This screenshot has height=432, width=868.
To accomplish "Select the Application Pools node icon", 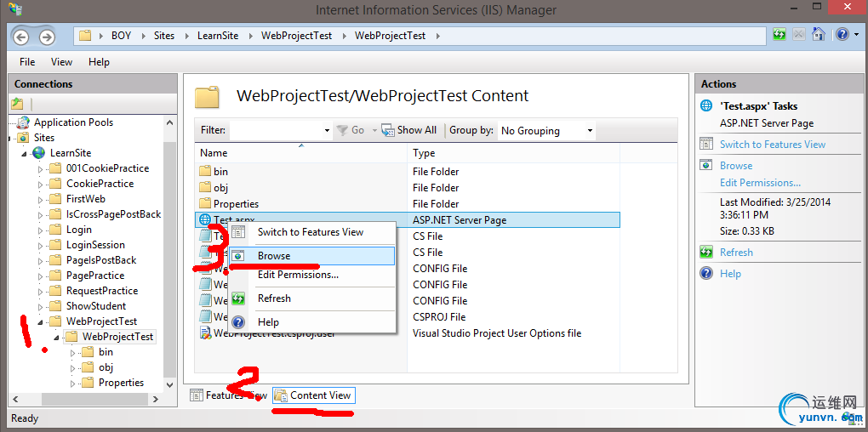I will click(23, 122).
